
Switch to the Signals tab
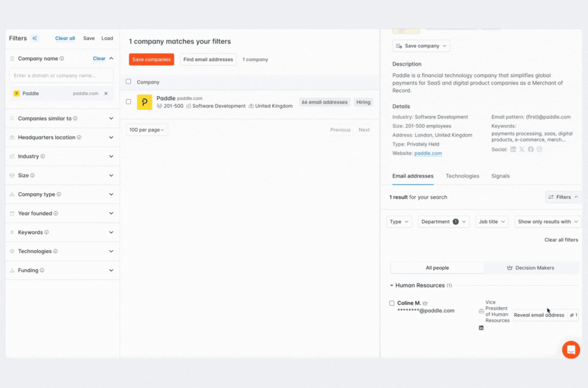point(500,176)
